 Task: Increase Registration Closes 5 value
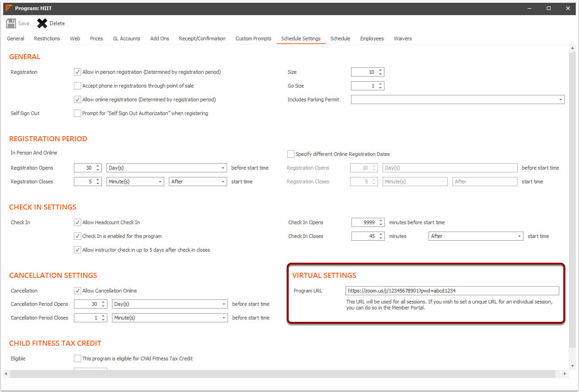point(98,180)
